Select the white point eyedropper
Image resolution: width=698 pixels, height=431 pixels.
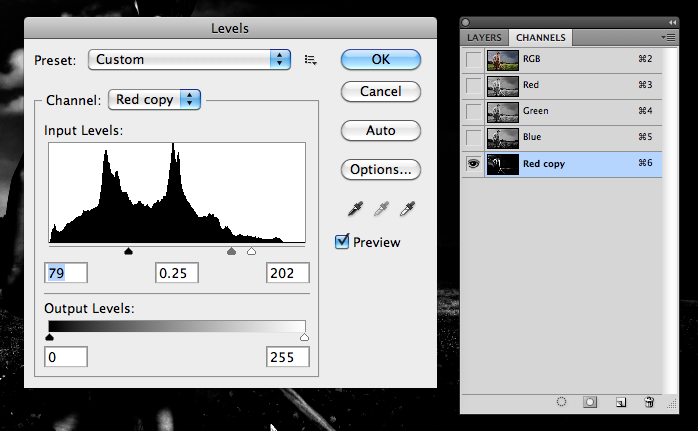(407, 208)
